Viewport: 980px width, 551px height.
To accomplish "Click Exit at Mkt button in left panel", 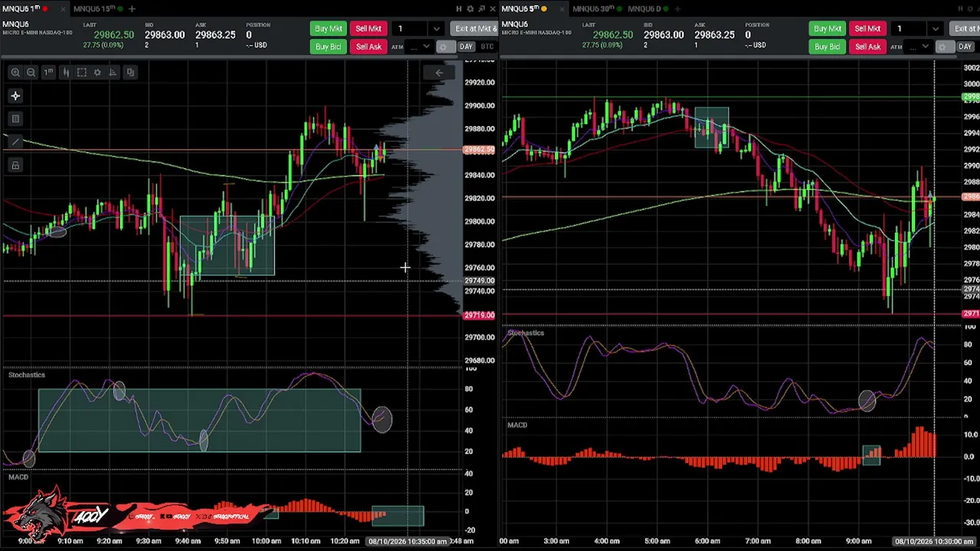I will [475, 28].
